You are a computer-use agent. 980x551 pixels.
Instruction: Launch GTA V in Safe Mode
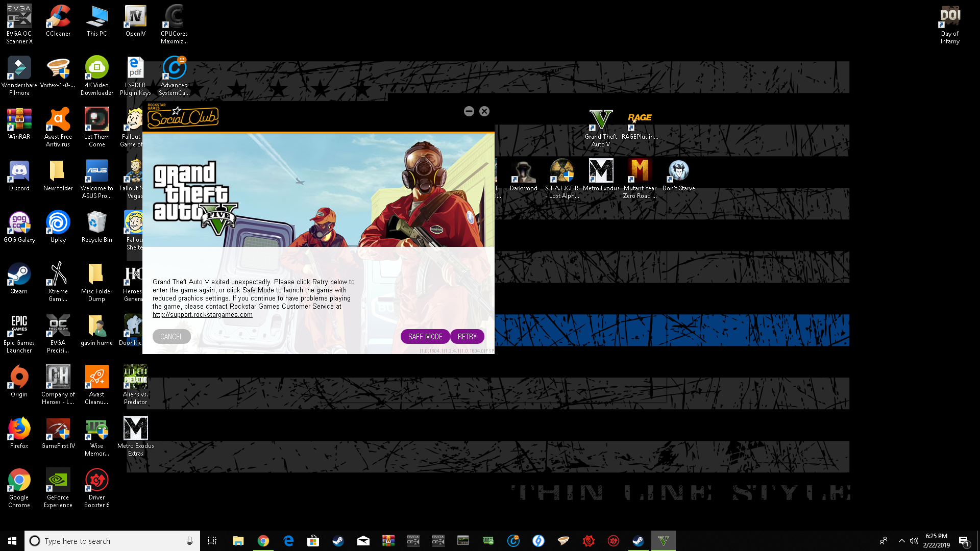(425, 337)
